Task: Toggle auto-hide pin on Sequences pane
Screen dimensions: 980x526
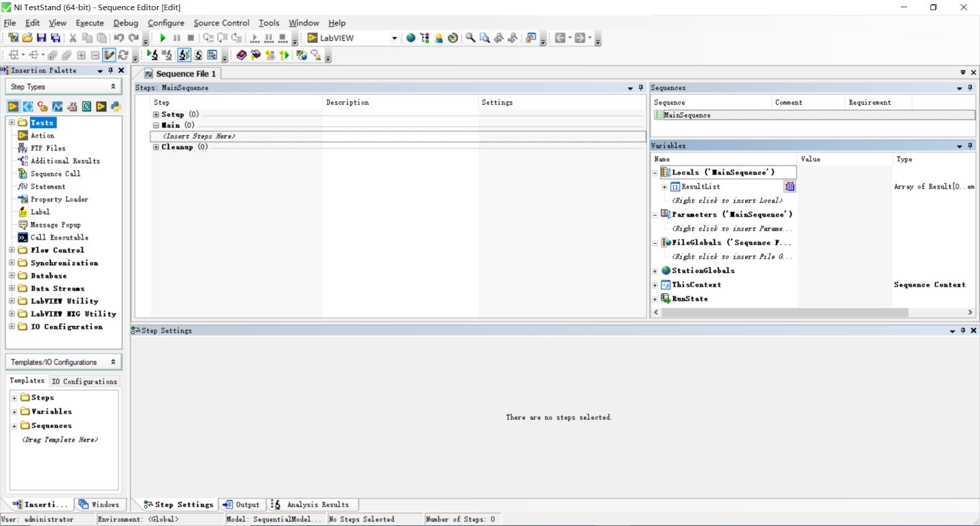Action: click(x=970, y=88)
